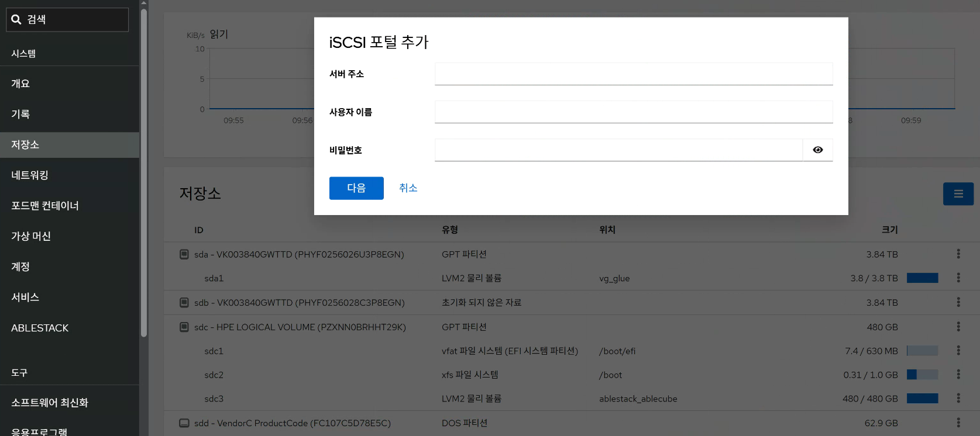Toggle password visibility with the eye icon
This screenshot has height=436, width=980.
point(818,150)
